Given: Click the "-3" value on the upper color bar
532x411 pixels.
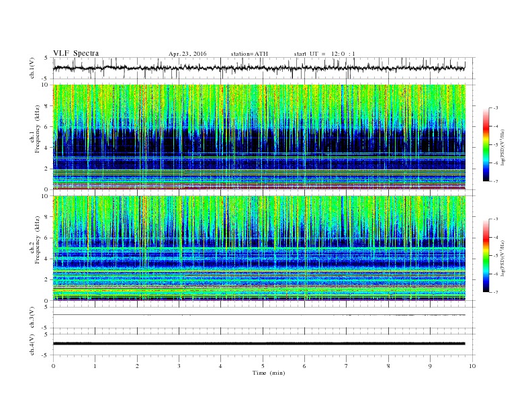Looking at the screenshot, I should click(x=496, y=108).
